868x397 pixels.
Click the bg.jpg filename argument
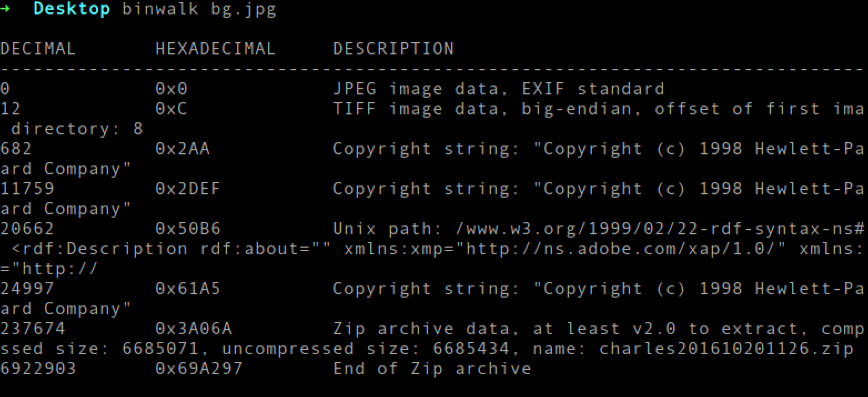coord(243,10)
